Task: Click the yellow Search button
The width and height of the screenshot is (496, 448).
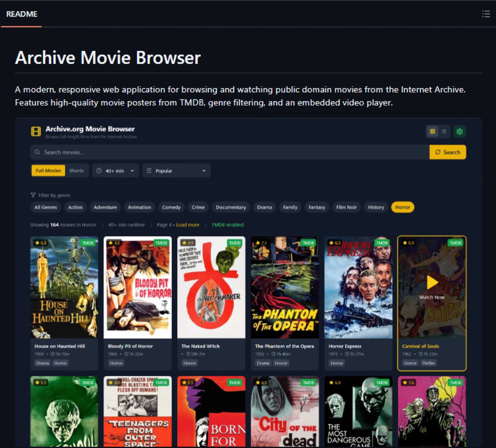Action: click(x=448, y=152)
